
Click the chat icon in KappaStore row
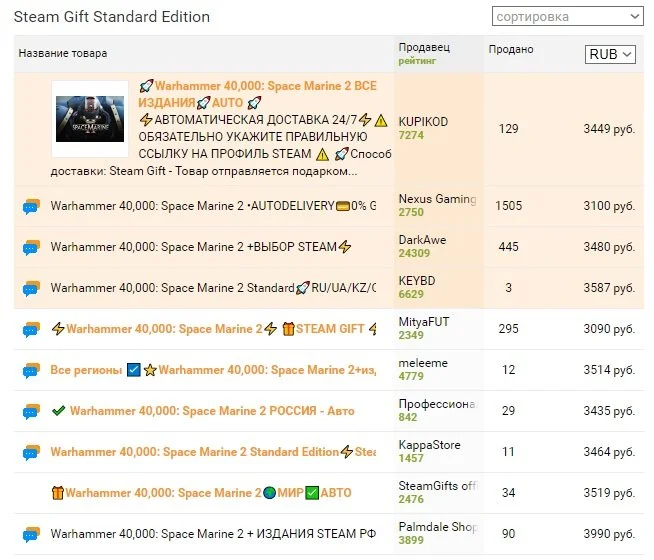click(31, 452)
